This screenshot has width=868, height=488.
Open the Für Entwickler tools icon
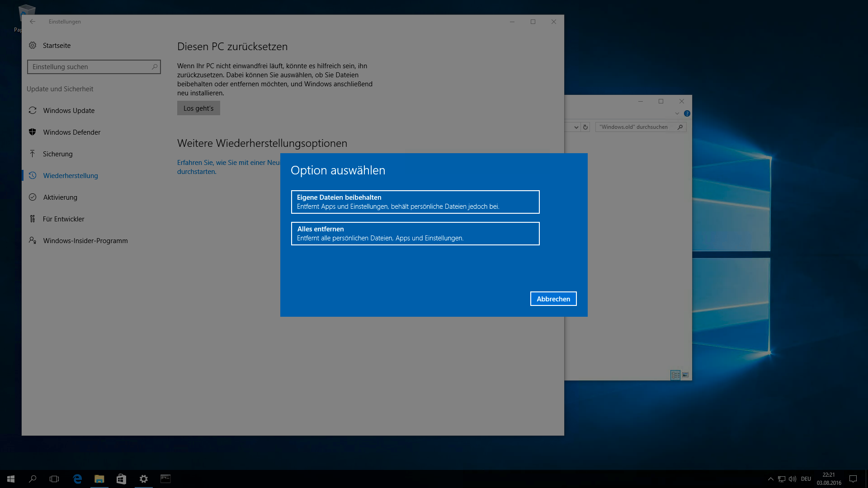[33, 219]
